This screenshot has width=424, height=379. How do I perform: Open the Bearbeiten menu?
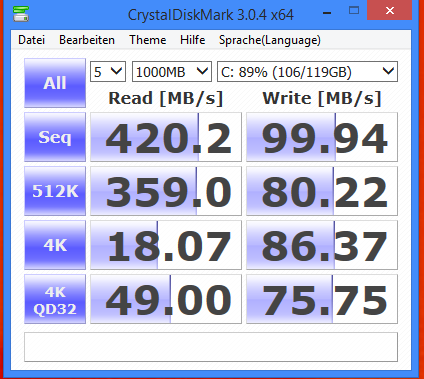coord(87,40)
